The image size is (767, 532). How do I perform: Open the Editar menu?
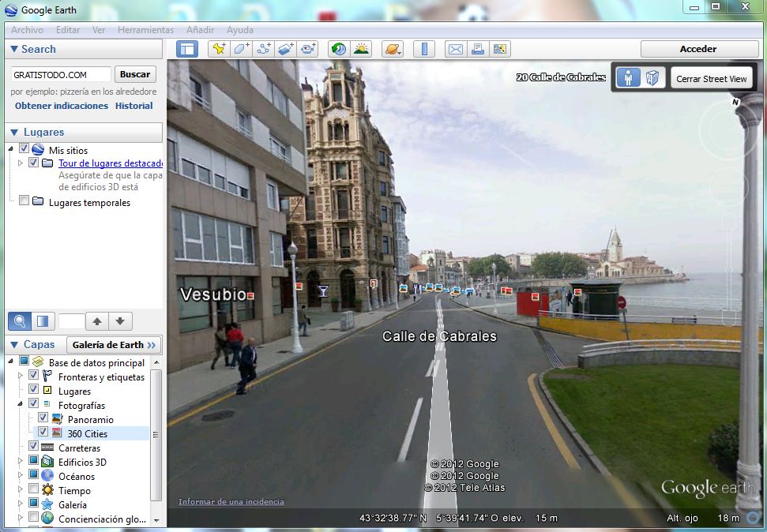tap(68, 30)
